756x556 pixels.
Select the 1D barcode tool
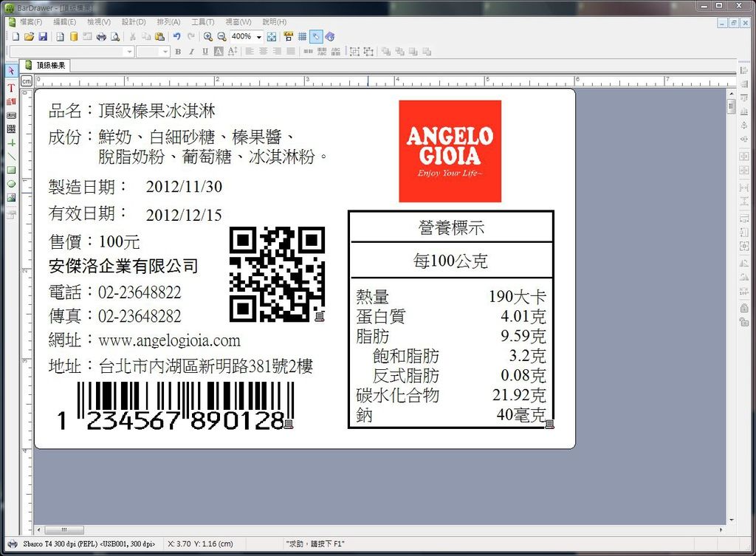11,116
